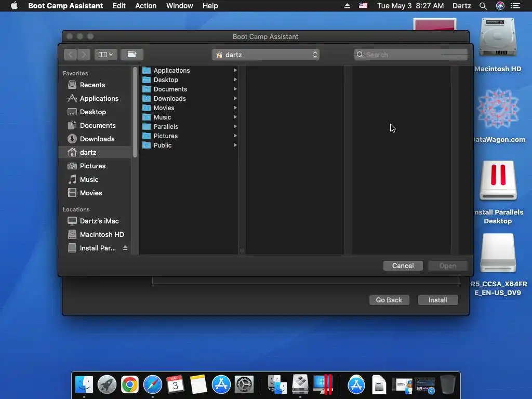Open the Apple menu
Viewport: 532px width, 399px height.
[x=14, y=5]
